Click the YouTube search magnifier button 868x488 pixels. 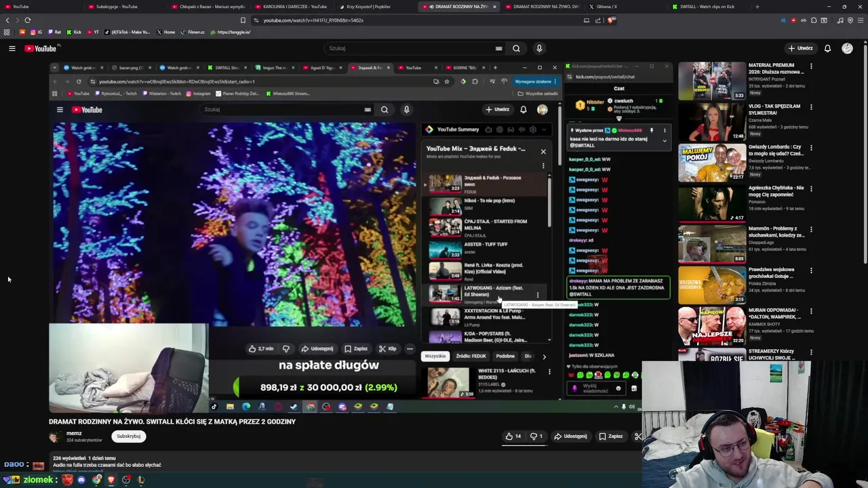tap(516, 48)
